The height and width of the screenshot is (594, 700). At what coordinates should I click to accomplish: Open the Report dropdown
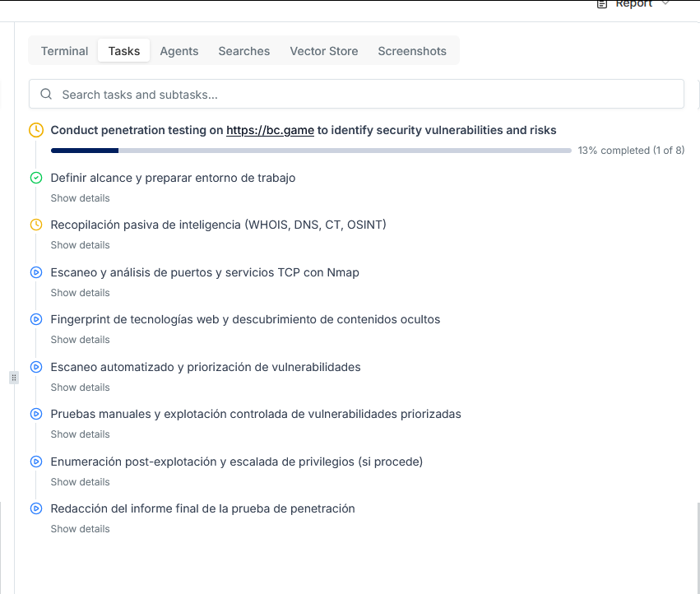pyautogui.click(x=633, y=4)
